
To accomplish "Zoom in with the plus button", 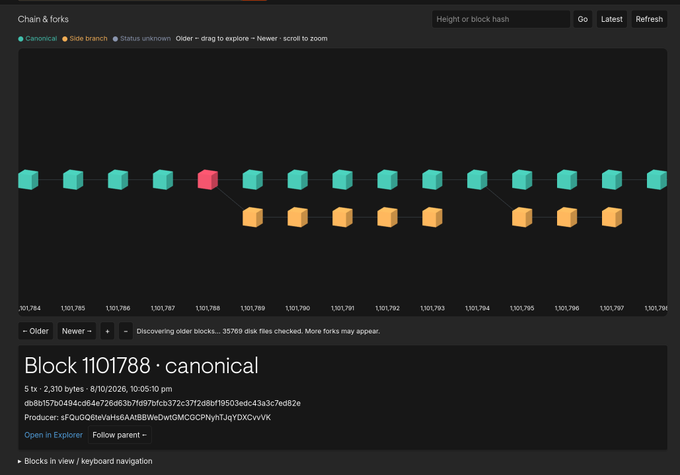I will [107, 331].
